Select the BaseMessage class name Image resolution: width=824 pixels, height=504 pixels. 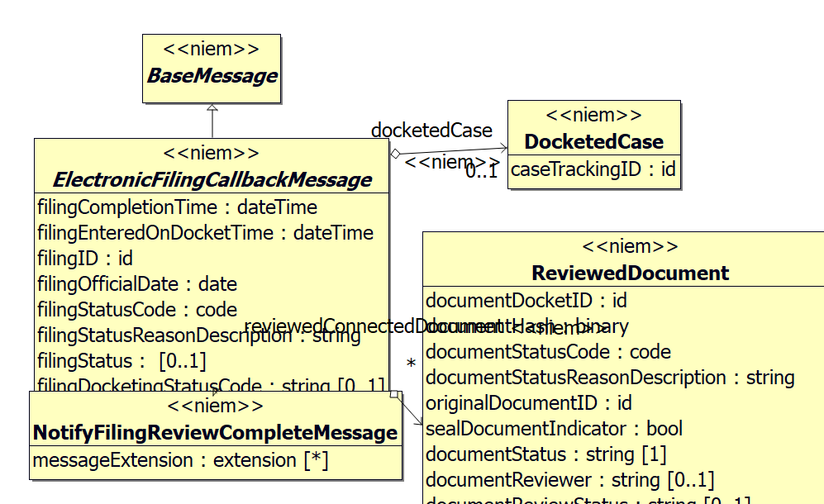coord(212,76)
